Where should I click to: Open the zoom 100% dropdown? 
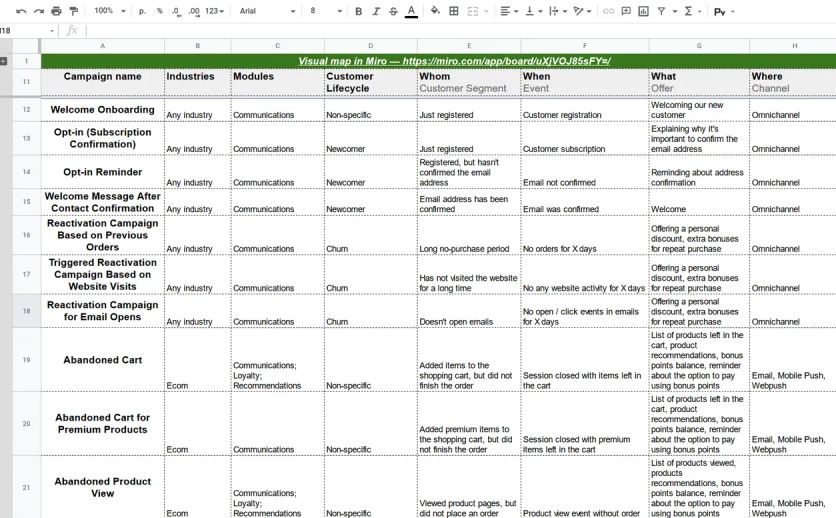point(110,11)
